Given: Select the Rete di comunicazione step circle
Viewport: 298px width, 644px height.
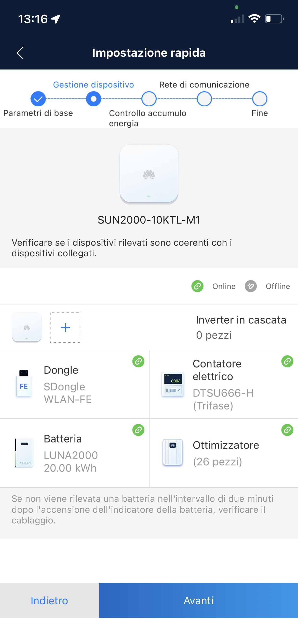Looking at the screenshot, I should (x=204, y=99).
